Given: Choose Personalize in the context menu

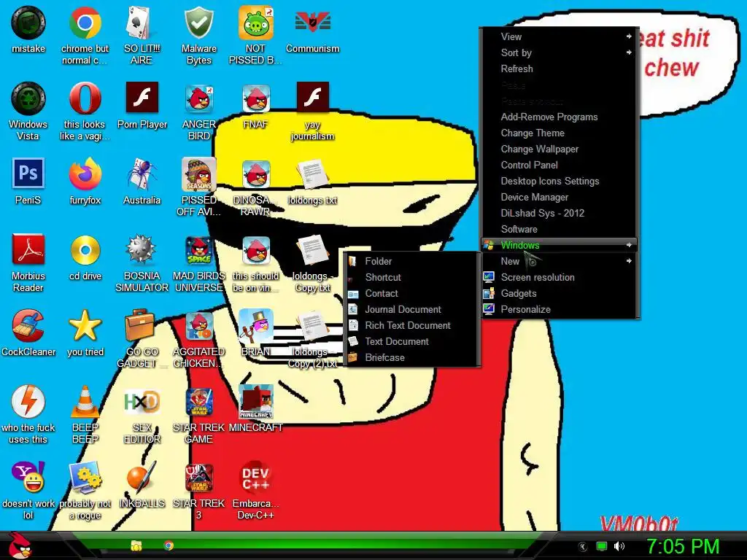Looking at the screenshot, I should pos(560,309).
